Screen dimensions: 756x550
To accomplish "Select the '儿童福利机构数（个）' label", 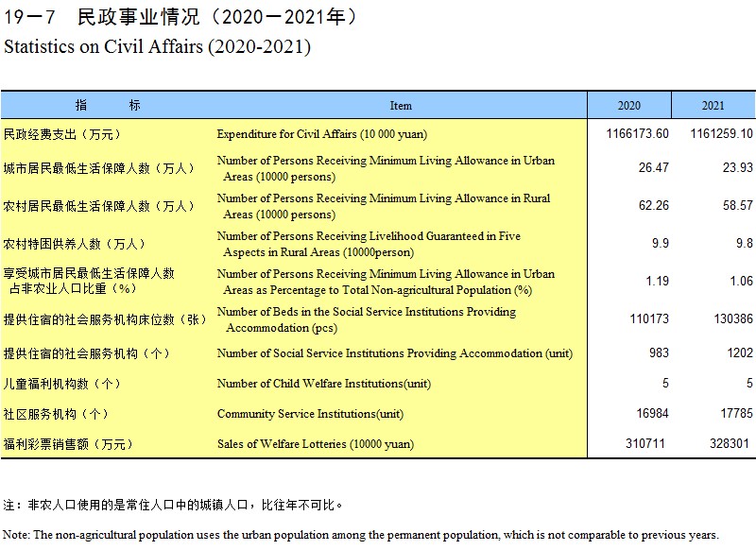I will 62,385.
